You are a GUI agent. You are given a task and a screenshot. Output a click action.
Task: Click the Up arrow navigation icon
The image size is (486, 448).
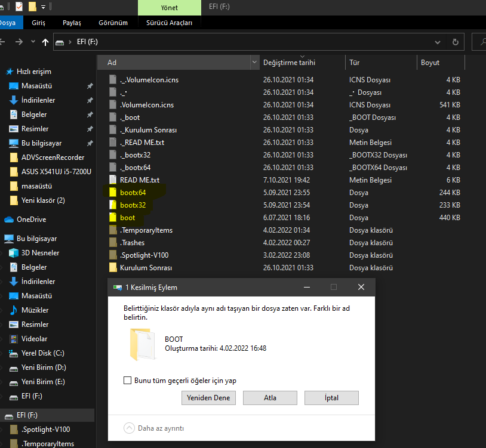click(45, 42)
